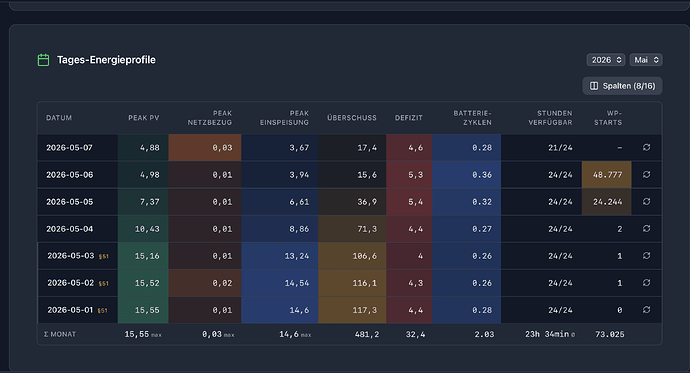Refresh the 2026-05-07 row
Viewport: 690px width, 373px height.
click(x=646, y=147)
